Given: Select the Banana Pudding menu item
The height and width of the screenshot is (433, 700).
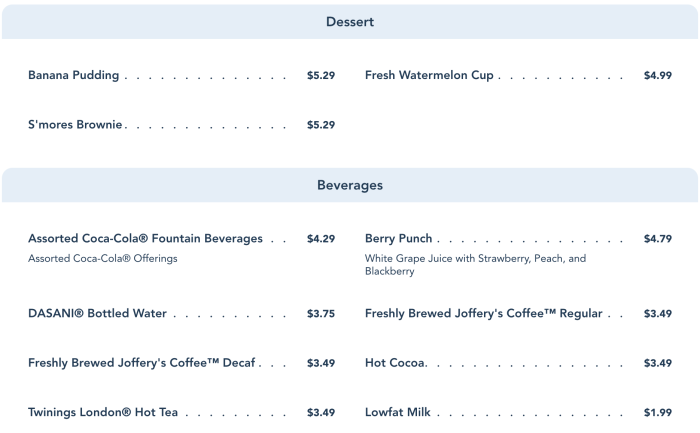Looking at the screenshot, I should point(74,75).
